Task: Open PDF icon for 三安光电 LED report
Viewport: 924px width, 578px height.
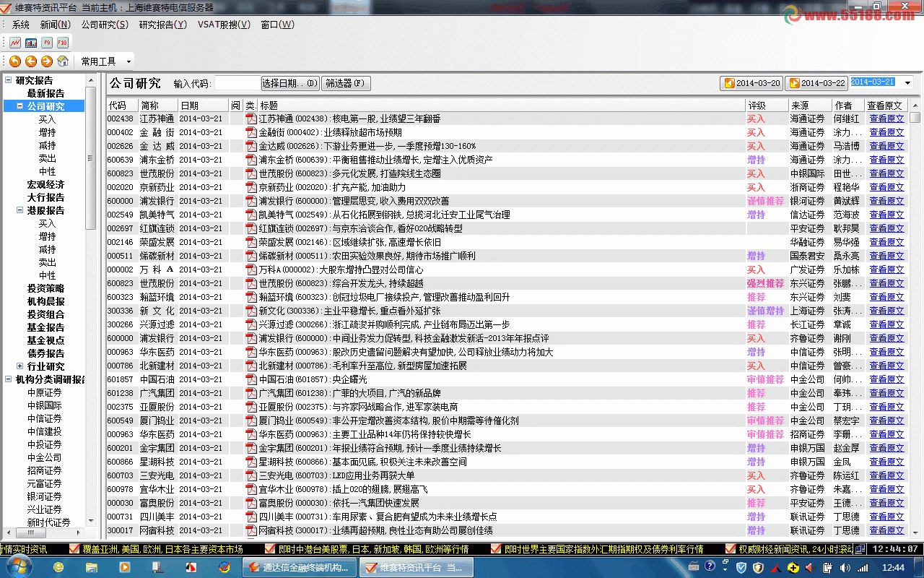Action: (251, 475)
